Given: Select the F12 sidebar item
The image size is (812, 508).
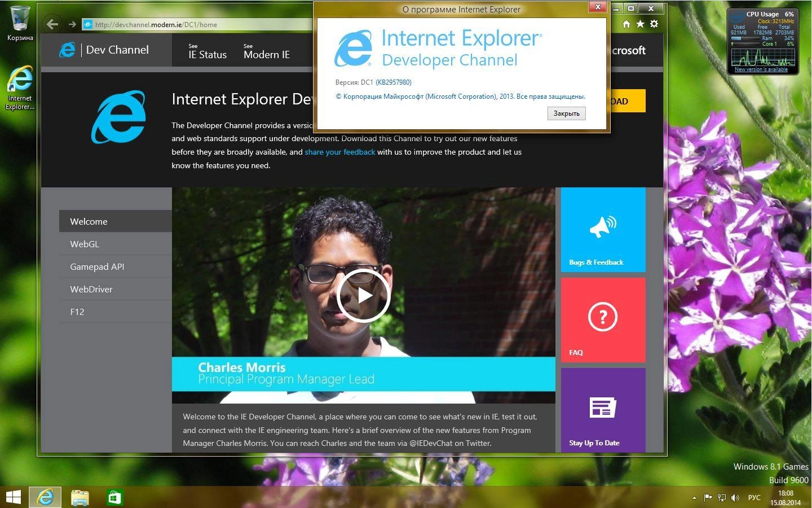Looking at the screenshot, I should click(x=115, y=312).
